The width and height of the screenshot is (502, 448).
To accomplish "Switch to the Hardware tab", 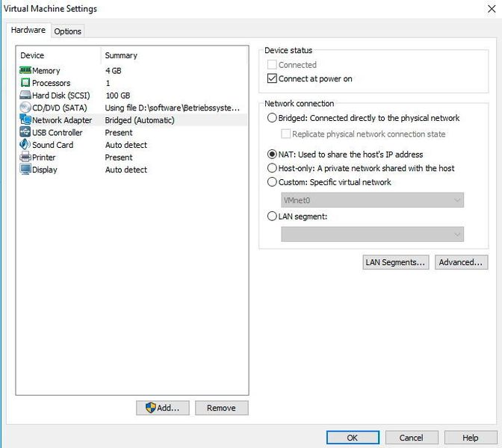I will pos(28,30).
